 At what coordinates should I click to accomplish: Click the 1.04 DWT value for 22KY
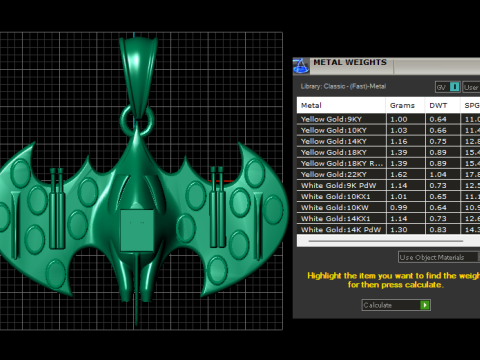pyautogui.click(x=438, y=174)
